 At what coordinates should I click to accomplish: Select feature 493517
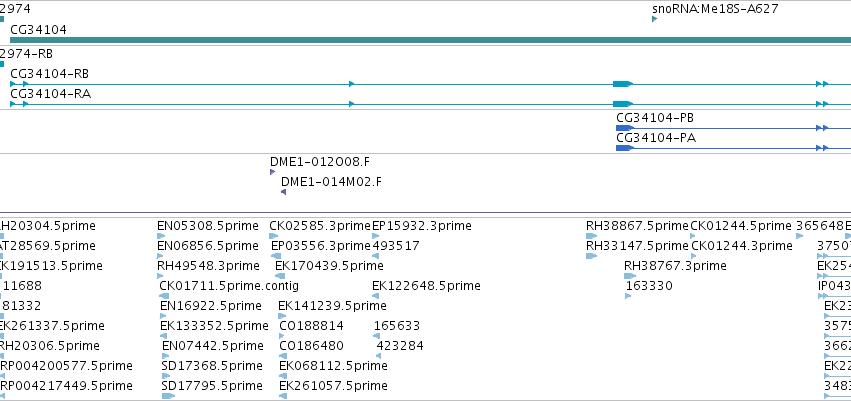click(396, 246)
